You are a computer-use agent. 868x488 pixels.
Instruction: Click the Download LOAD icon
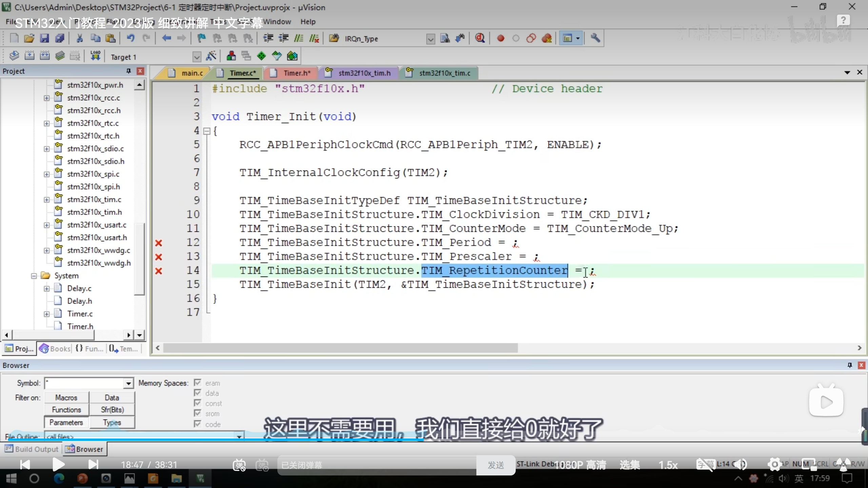(95, 56)
